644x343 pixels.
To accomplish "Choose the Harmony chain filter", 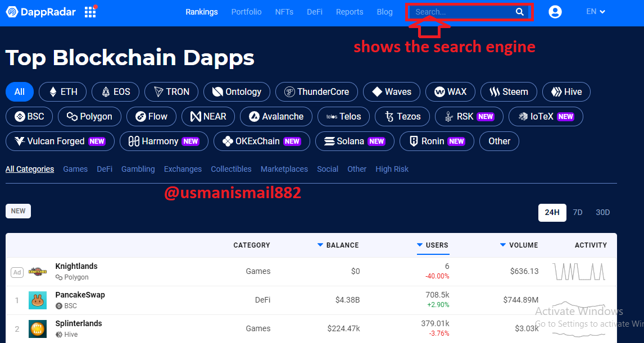I will coord(164,141).
